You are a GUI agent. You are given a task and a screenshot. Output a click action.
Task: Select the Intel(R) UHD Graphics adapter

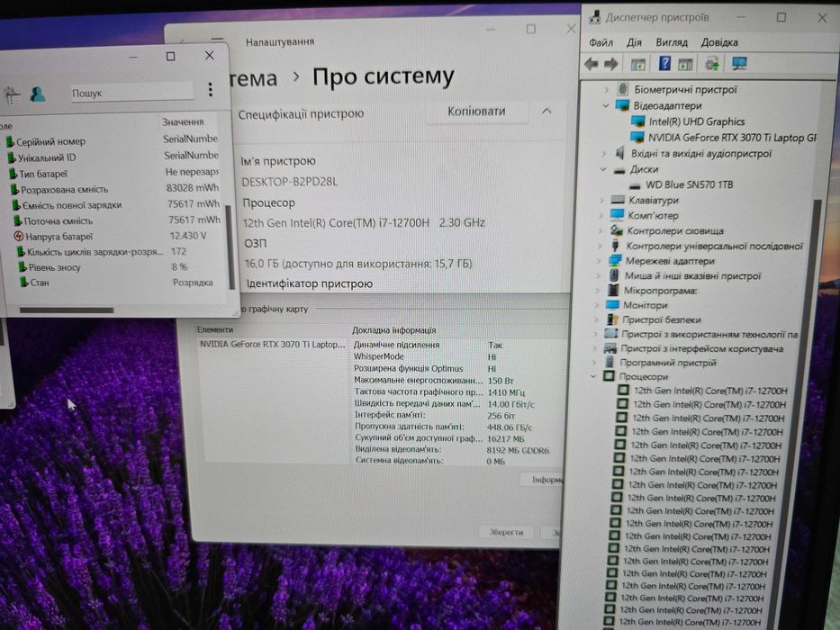(697, 121)
